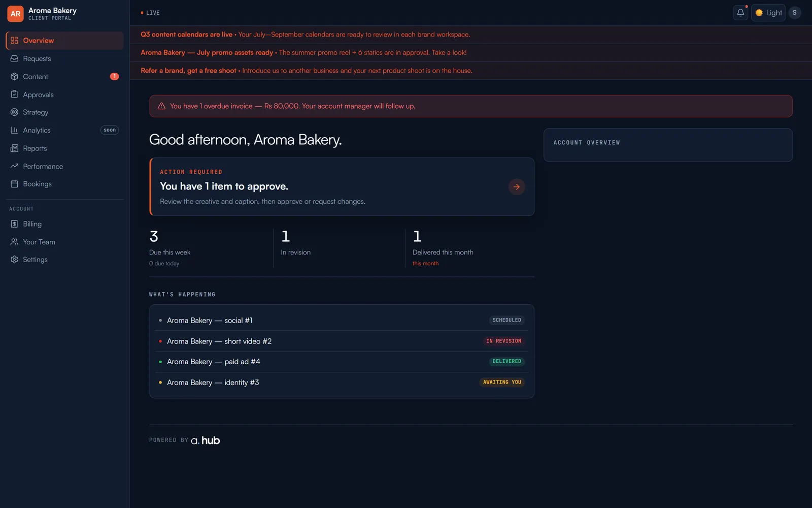Open the Aroma Bakery paid ad #4 row

coord(342,362)
